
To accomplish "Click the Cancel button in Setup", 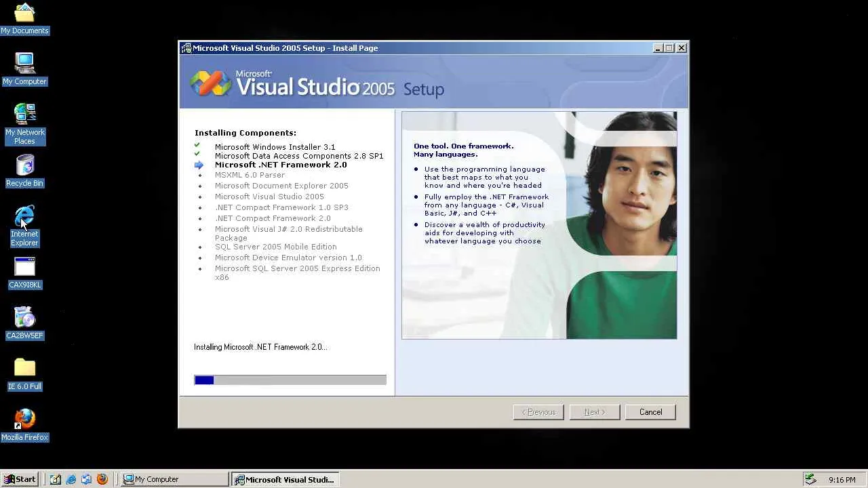I will tap(650, 412).
